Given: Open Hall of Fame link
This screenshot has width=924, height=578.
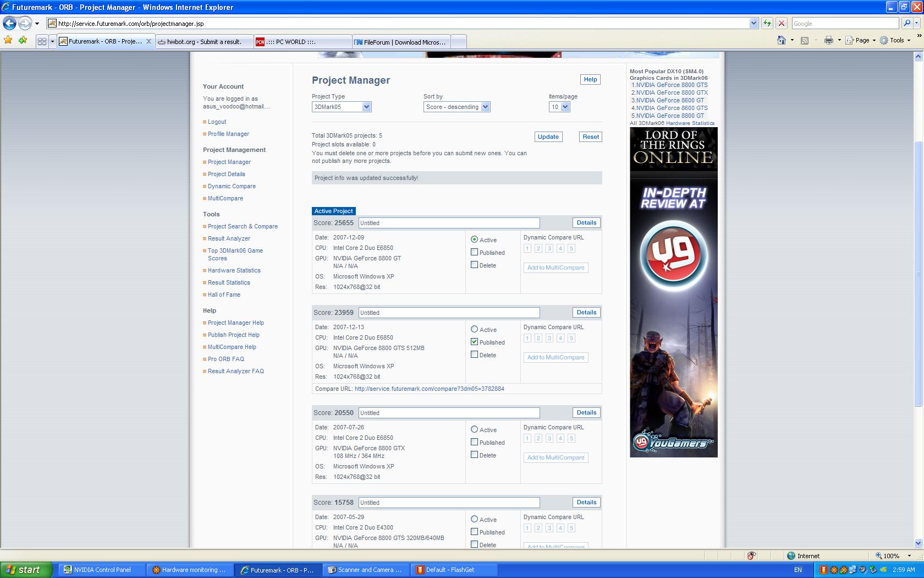Looking at the screenshot, I should [x=224, y=295].
